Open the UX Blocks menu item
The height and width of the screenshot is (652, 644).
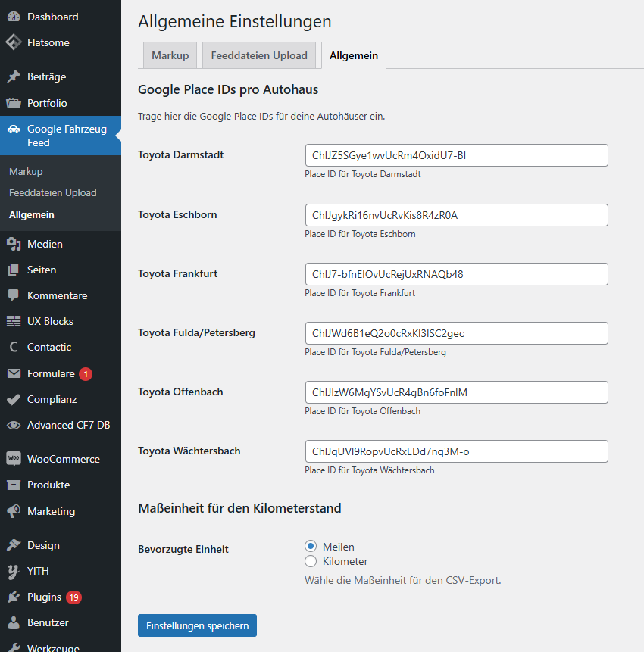click(x=50, y=321)
